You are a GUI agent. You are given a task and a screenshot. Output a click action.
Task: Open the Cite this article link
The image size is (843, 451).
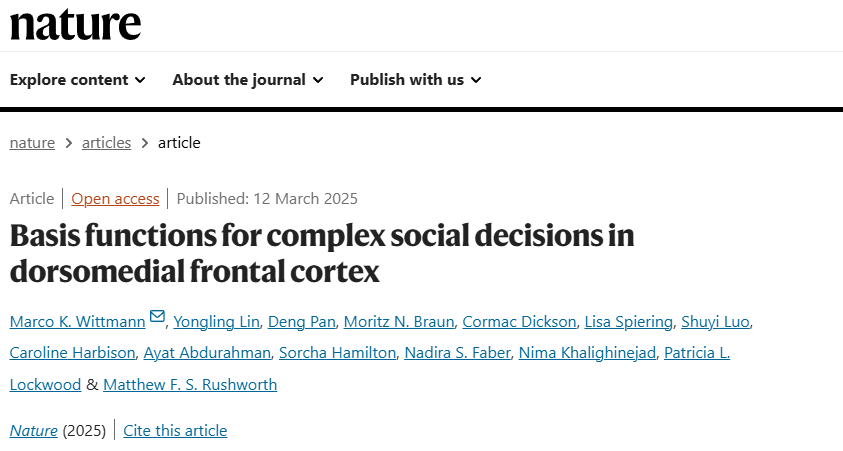(175, 431)
